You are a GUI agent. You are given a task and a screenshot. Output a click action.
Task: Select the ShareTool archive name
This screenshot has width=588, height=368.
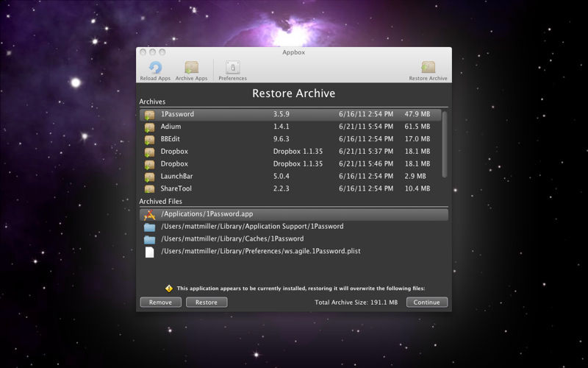coord(176,188)
